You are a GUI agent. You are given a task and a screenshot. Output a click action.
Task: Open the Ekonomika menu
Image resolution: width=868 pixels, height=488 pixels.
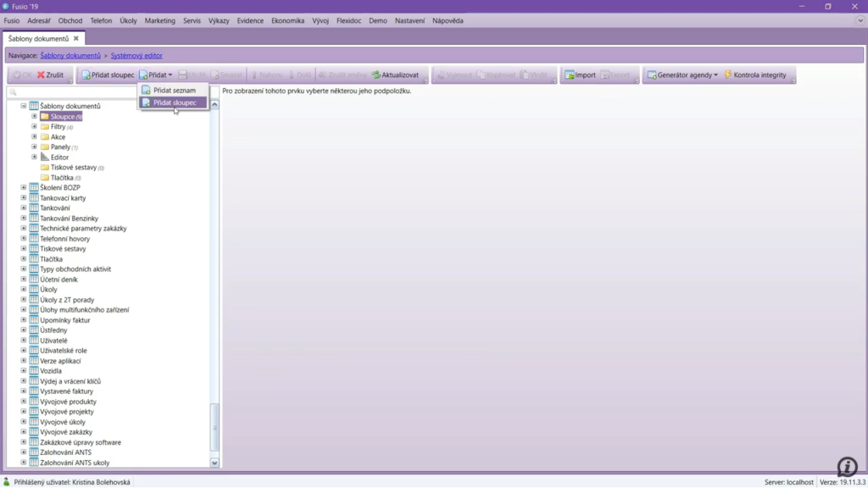287,20
